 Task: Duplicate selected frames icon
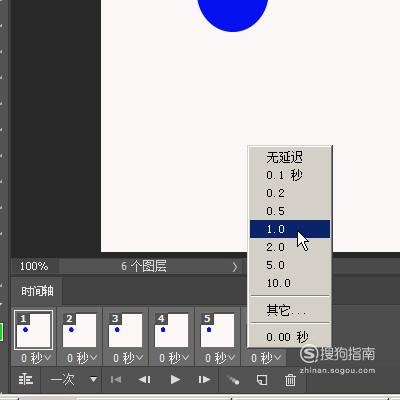262,379
